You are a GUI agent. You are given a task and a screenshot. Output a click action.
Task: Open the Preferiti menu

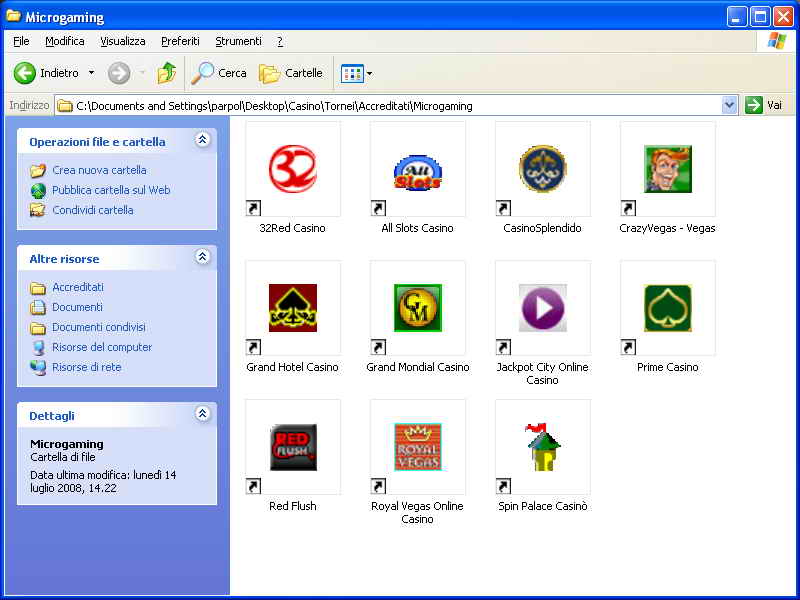point(180,41)
